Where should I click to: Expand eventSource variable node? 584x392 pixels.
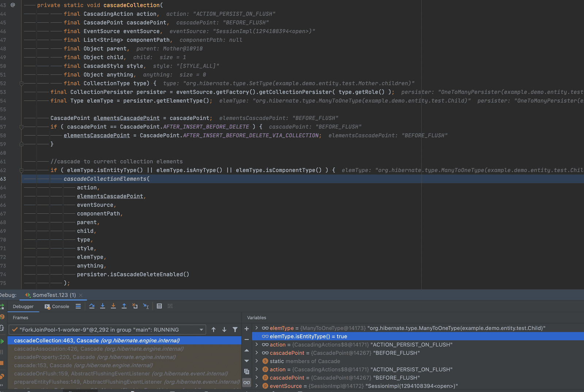(257, 386)
